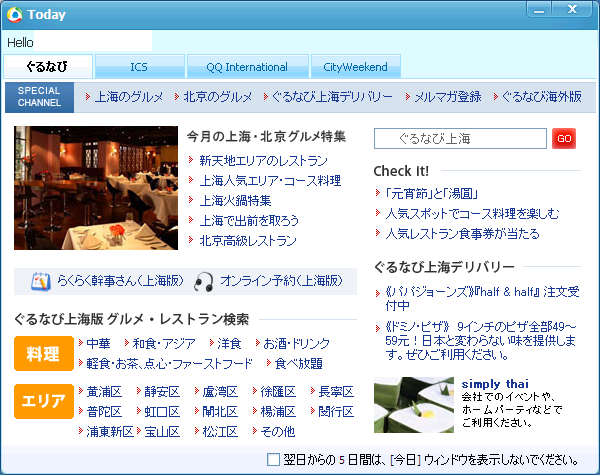The height and width of the screenshot is (475, 600).
Task: Open the simply thai food thumbnail
Action: click(414, 405)
